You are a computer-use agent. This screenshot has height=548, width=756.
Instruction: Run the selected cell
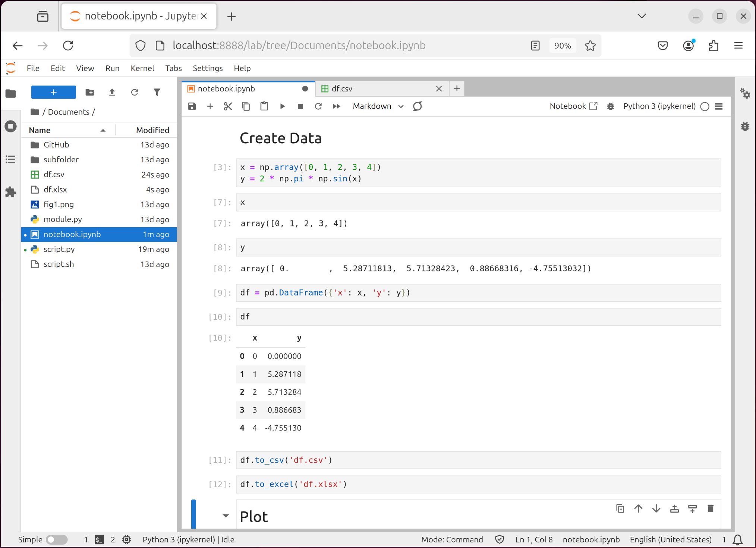282,106
